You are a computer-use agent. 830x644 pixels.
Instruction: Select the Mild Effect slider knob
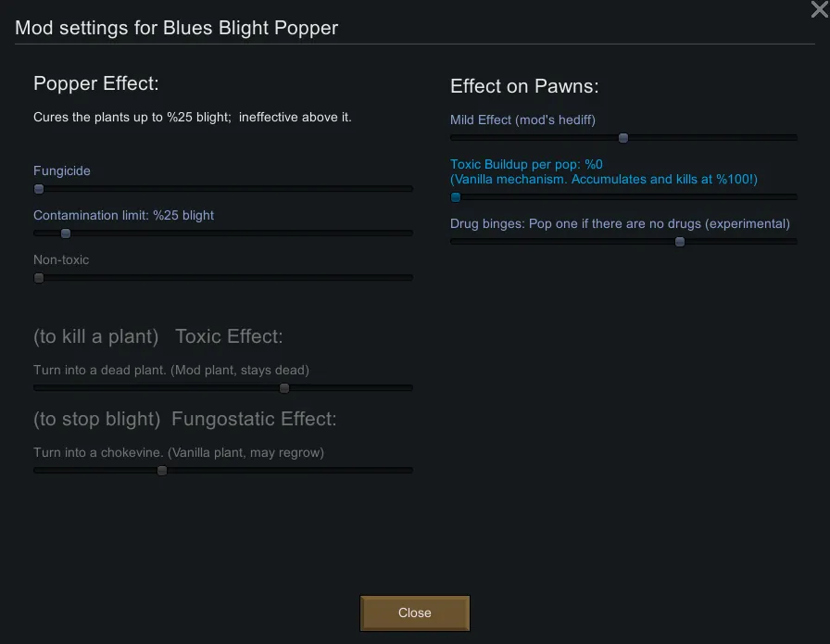[623, 138]
